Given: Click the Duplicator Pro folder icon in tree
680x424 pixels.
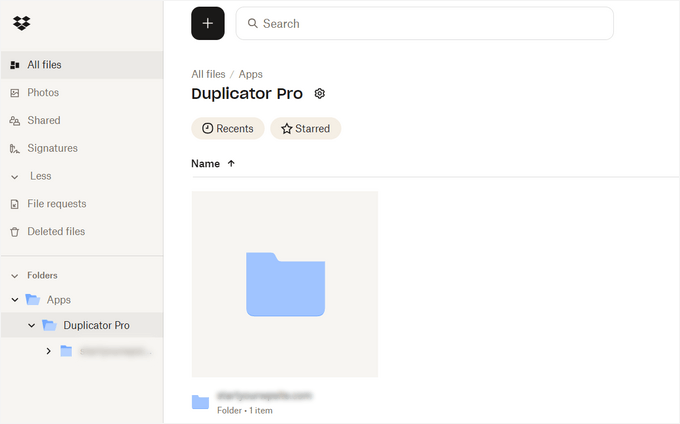Looking at the screenshot, I should tap(49, 325).
